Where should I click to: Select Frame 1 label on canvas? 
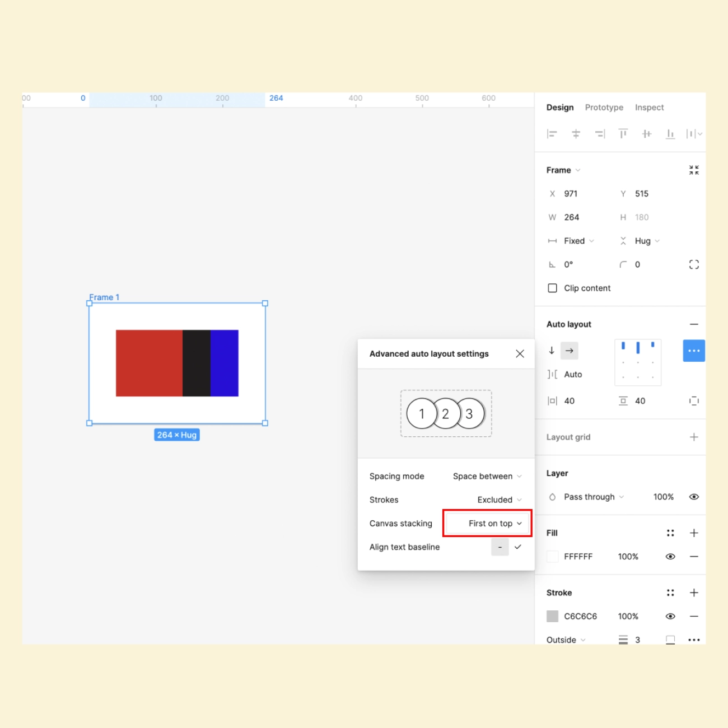pos(104,297)
